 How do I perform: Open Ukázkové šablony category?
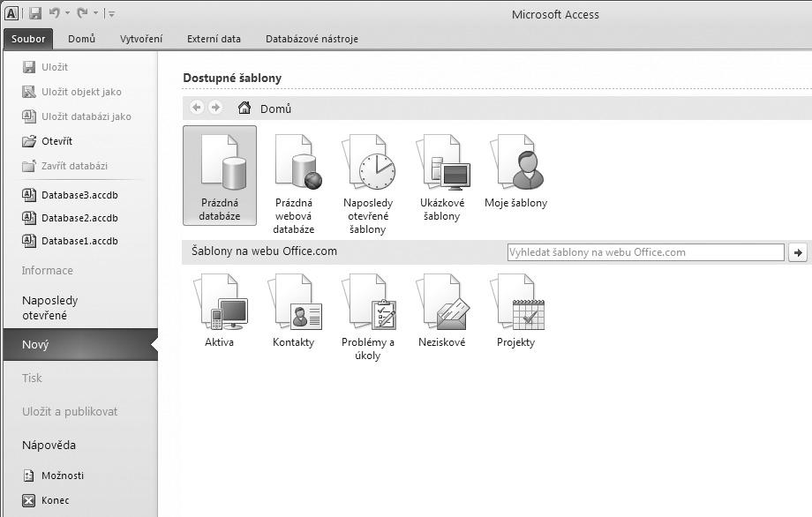[x=441, y=176]
